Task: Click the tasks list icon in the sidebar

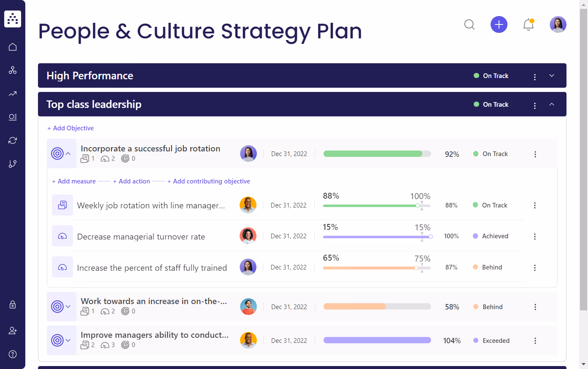Action: (13, 117)
